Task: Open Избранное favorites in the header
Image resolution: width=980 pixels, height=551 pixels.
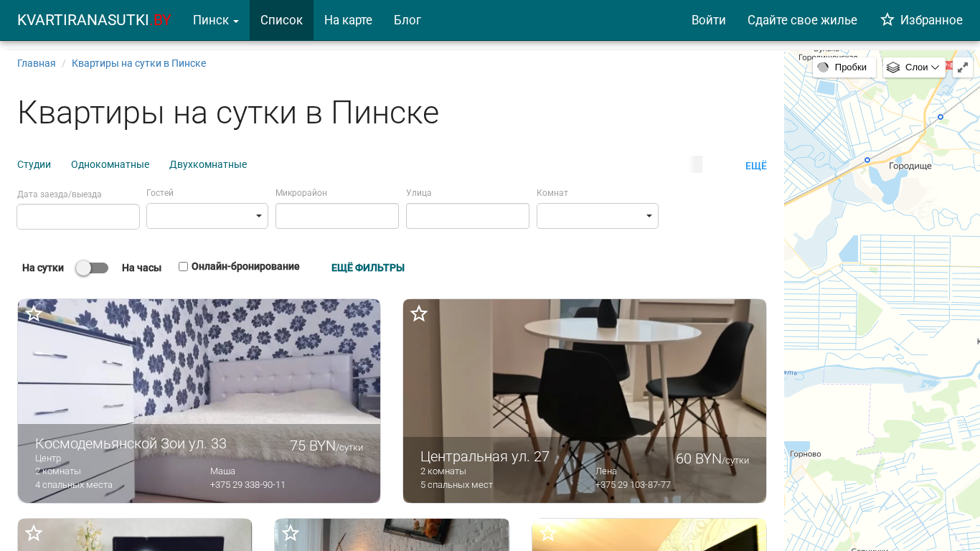Action: pos(921,20)
